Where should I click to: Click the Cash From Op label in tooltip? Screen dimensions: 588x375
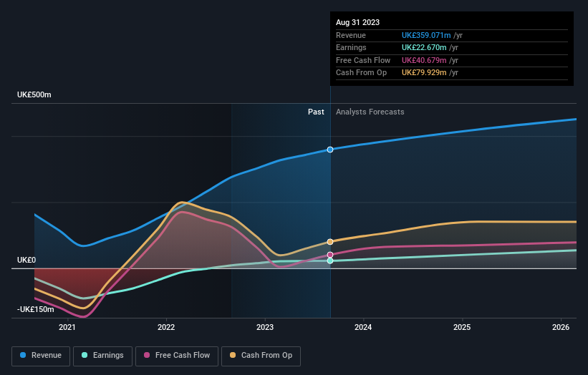coord(361,73)
